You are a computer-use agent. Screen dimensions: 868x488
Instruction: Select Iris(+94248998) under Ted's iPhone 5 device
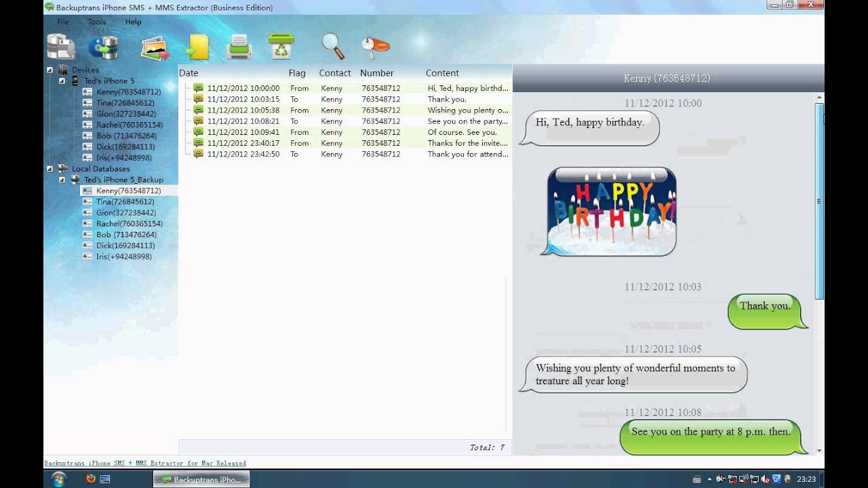[123, 158]
